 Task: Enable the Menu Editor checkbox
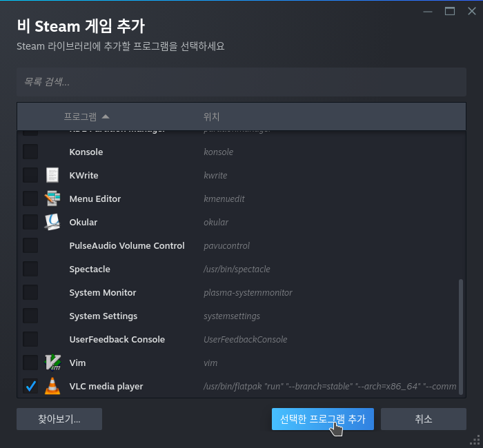(x=30, y=198)
